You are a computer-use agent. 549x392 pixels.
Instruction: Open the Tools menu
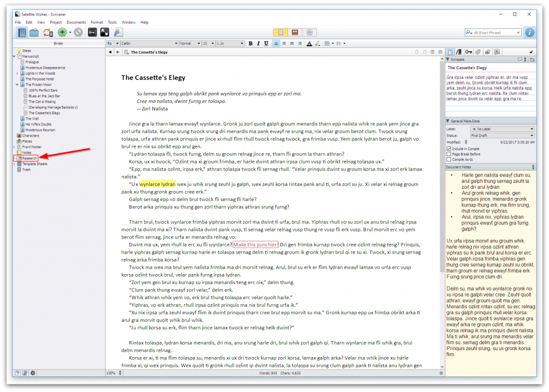[x=113, y=22]
